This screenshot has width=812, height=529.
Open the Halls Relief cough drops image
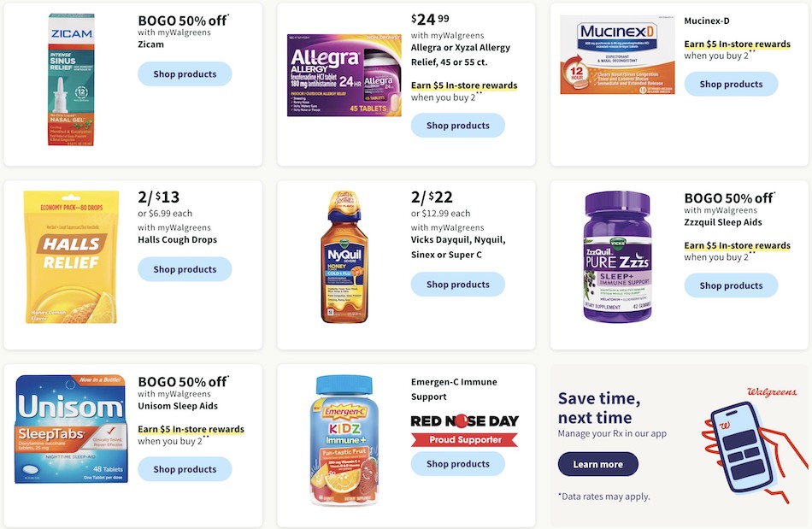[x=72, y=257]
